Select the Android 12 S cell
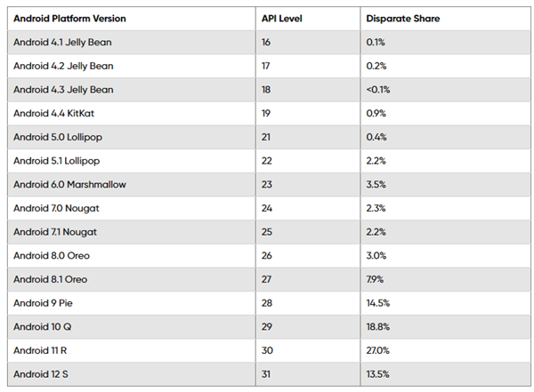The width and height of the screenshot is (534, 392). [132, 374]
